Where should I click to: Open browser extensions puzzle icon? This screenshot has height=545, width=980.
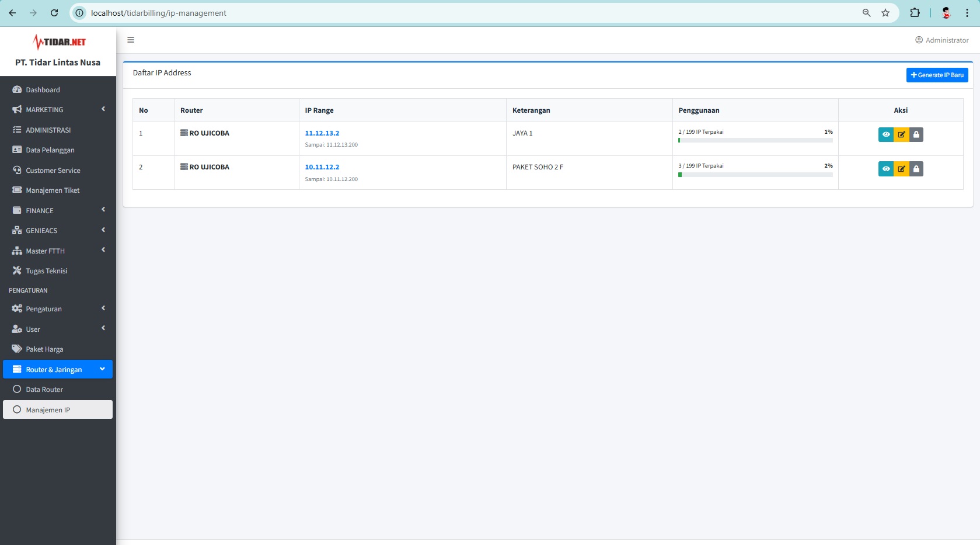click(915, 13)
